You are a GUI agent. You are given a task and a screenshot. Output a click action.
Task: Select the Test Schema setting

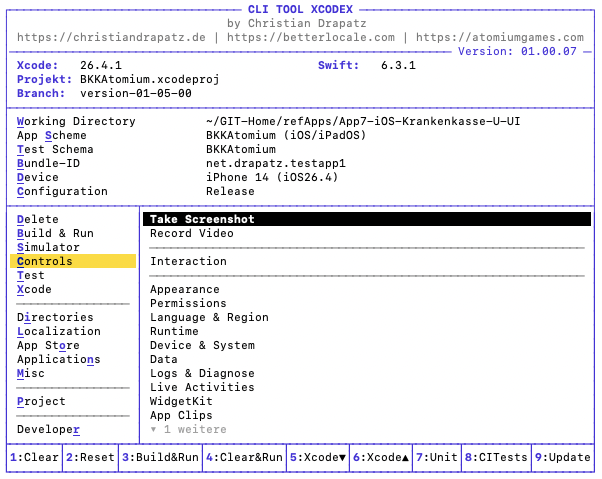(55, 149)
